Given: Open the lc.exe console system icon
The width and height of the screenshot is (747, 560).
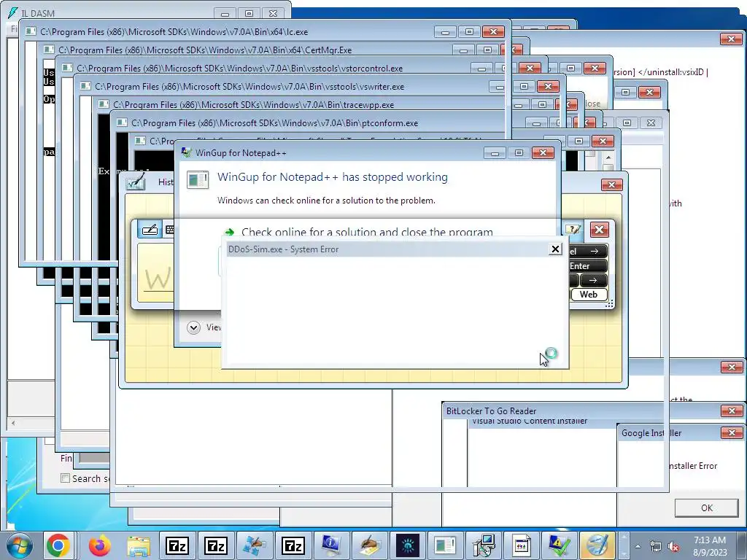Looking at the screenshot, I should [x=31, y=31].
